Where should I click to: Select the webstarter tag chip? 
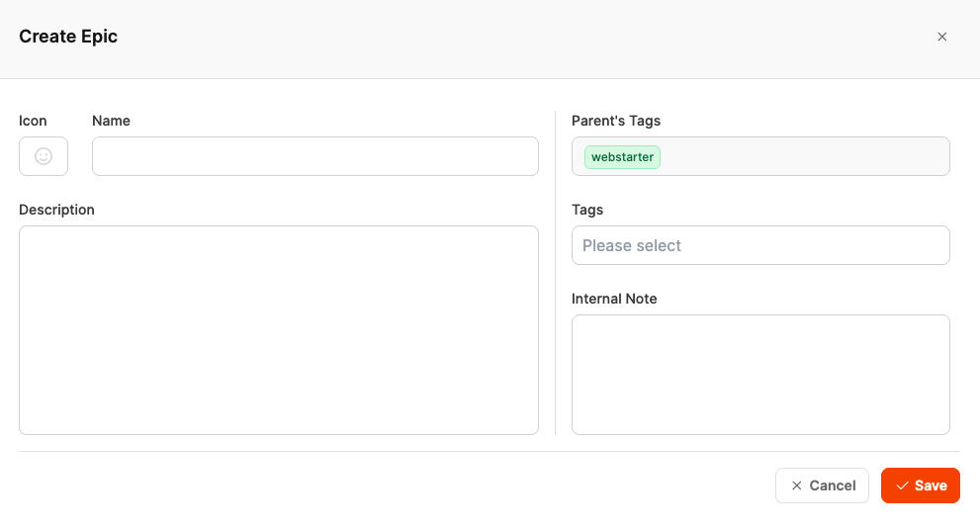click(622, 157)
